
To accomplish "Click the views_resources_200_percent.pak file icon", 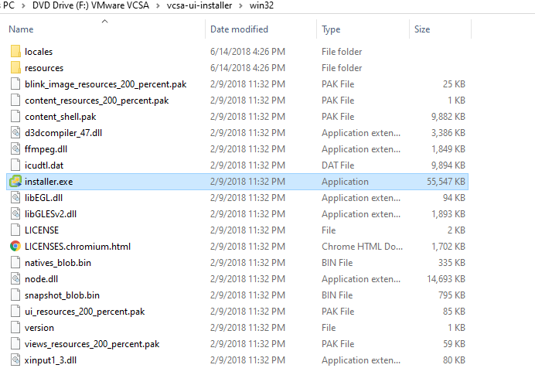I will (15, 344).
